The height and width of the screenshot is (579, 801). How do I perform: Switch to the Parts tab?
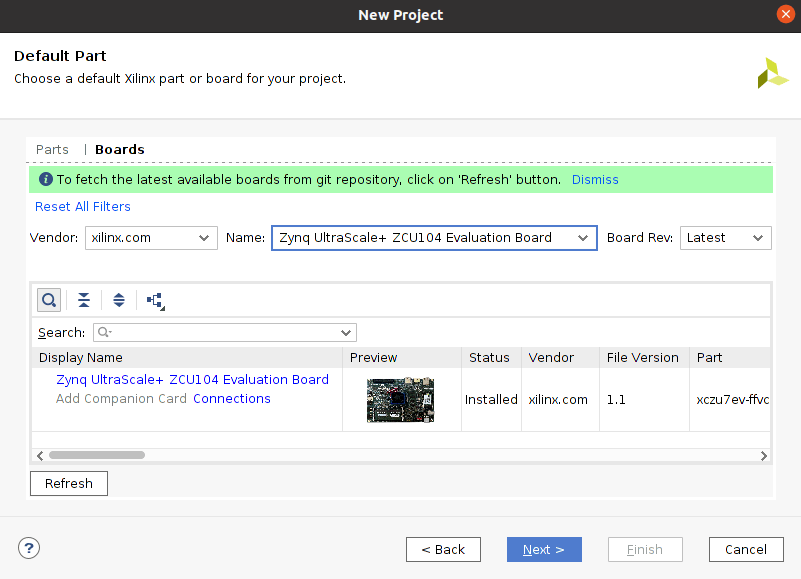click(52, 149)
